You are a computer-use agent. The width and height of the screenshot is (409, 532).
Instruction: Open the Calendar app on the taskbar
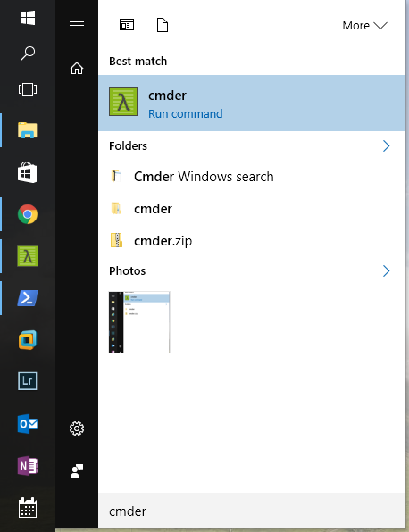(x=28, y=508)
